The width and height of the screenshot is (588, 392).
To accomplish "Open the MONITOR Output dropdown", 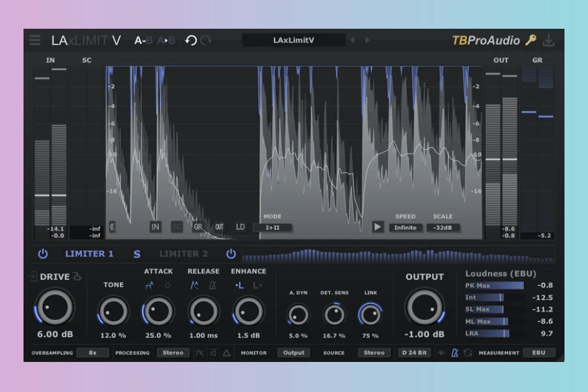I will pyautogui.click(x=293, y=353).
